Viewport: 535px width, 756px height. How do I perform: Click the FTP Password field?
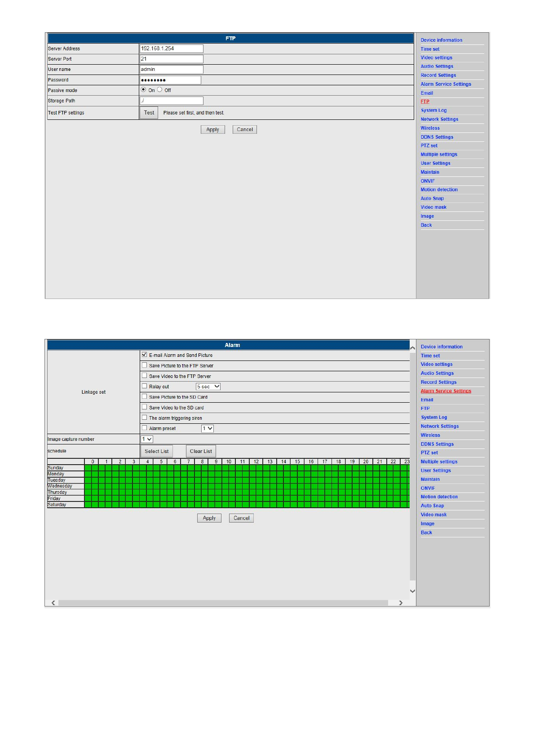pyautogui.click(x=170, y=80)
